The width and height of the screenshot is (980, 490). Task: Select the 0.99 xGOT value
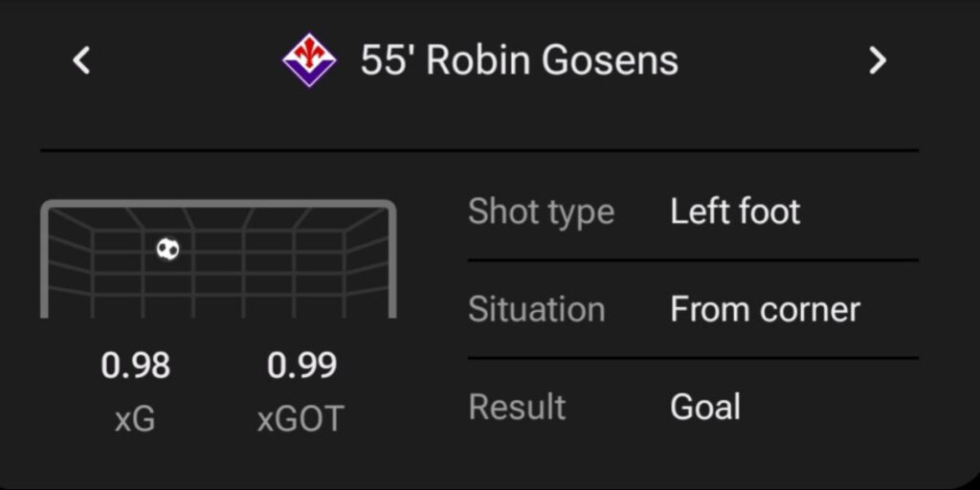point(301,366)
